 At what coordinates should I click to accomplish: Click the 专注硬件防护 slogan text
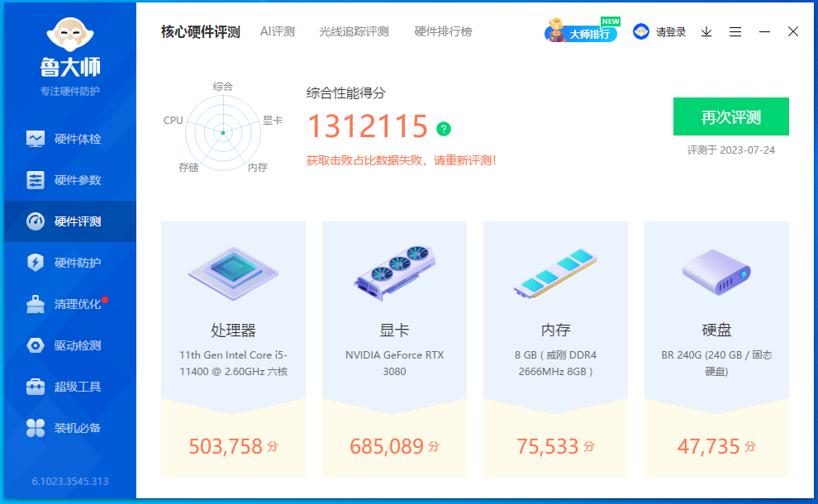[70, 92]
